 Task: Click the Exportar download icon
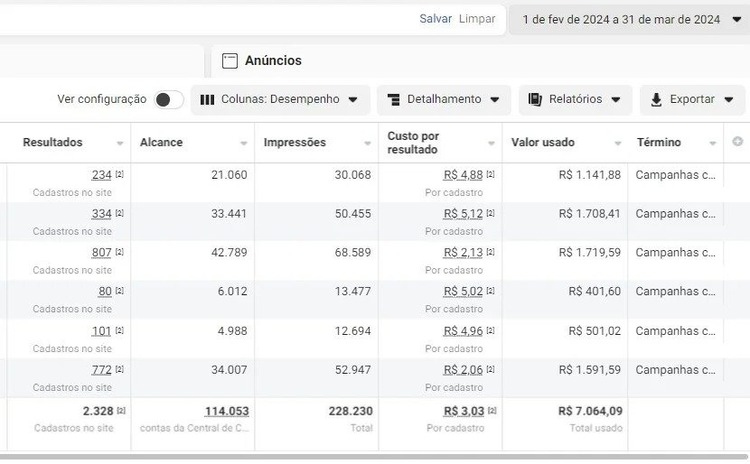tap(656, 99)
